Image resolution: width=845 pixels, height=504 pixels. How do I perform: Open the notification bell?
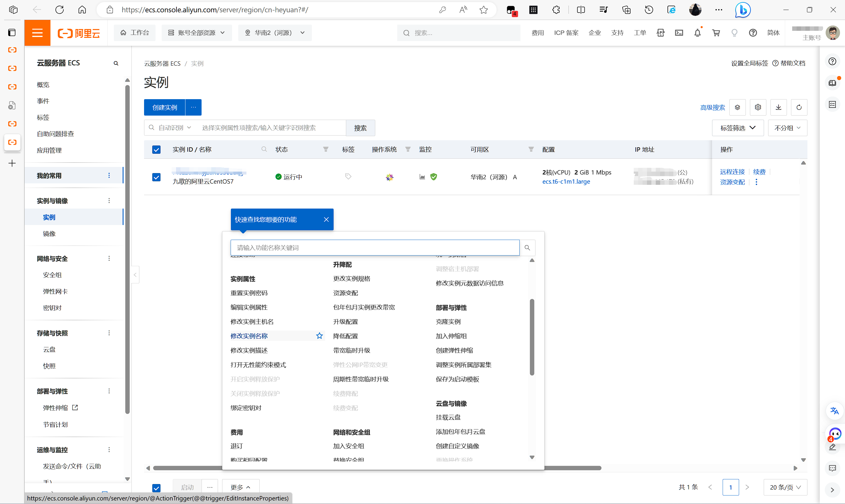coord(697,33)
